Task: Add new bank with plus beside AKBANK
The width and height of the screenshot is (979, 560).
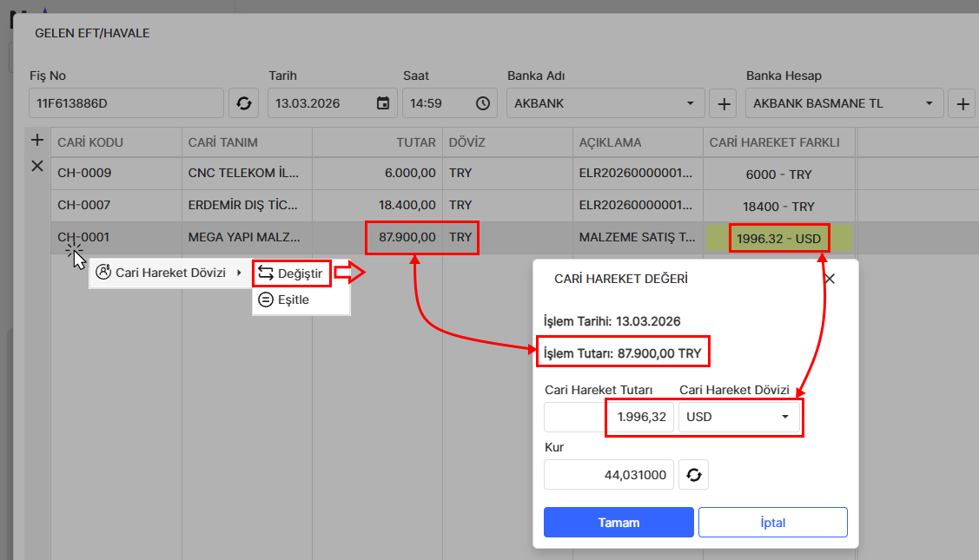Action: tap(723, 103)
